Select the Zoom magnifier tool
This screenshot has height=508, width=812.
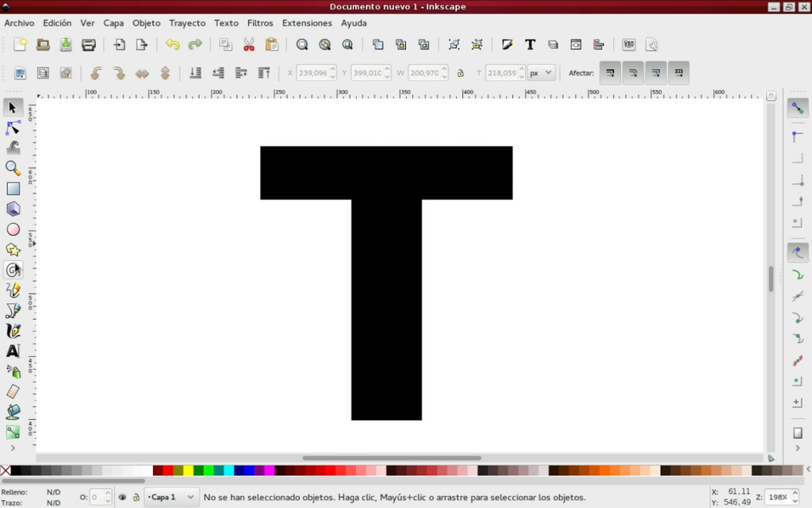(13, 168)
